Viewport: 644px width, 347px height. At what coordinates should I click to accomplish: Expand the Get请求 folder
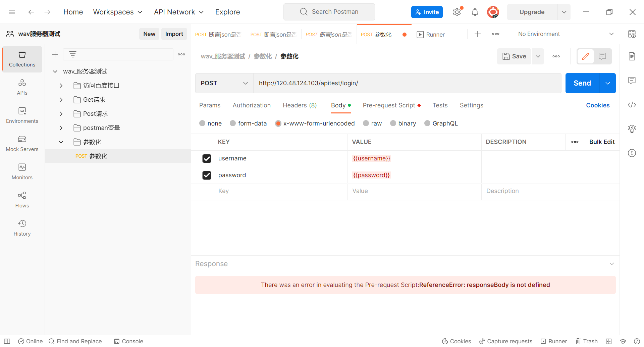(x=61, y=100)
